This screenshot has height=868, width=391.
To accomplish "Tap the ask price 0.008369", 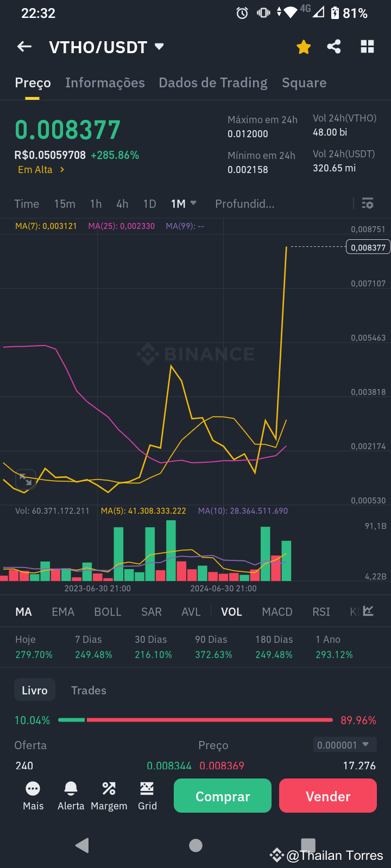I will click(222, 765).
